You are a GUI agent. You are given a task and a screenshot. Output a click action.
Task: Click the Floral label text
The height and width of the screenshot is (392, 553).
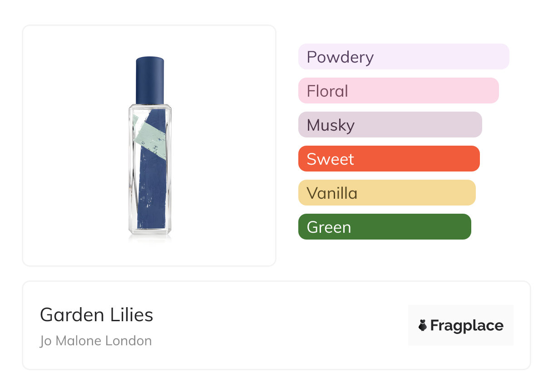pos(327,91)
